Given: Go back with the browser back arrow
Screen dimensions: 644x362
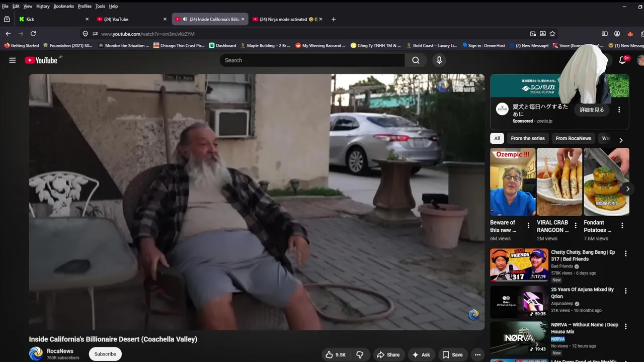Looking at the screenshot, I should pos(8,34).
